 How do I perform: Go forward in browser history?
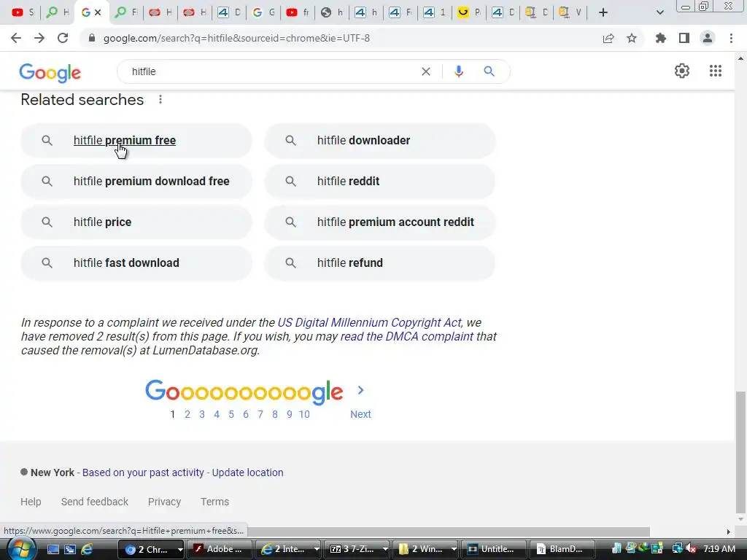coord(39,38)
